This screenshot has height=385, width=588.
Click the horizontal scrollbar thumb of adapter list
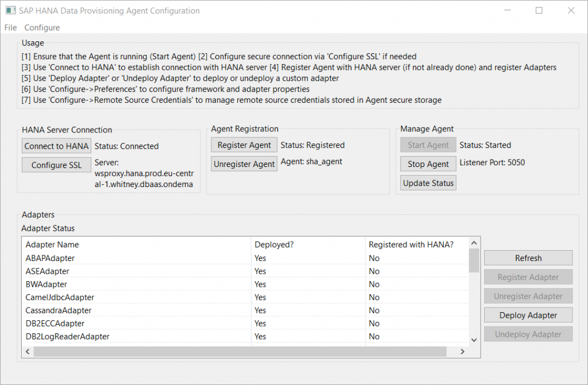(x=240, y=351)
